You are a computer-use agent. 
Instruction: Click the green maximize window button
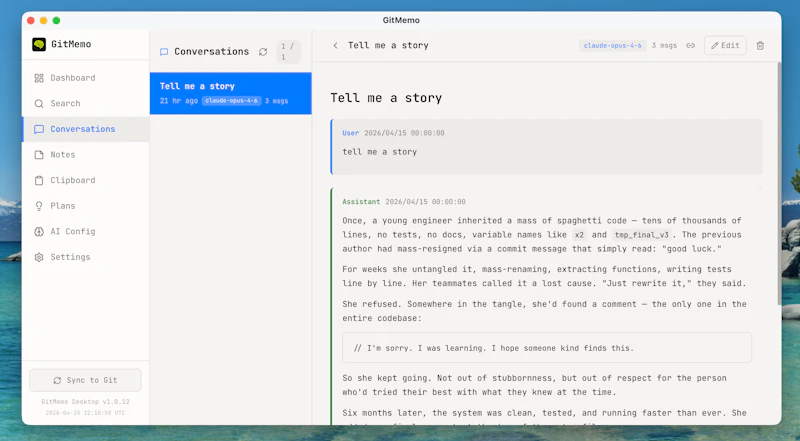click(56, 20)
